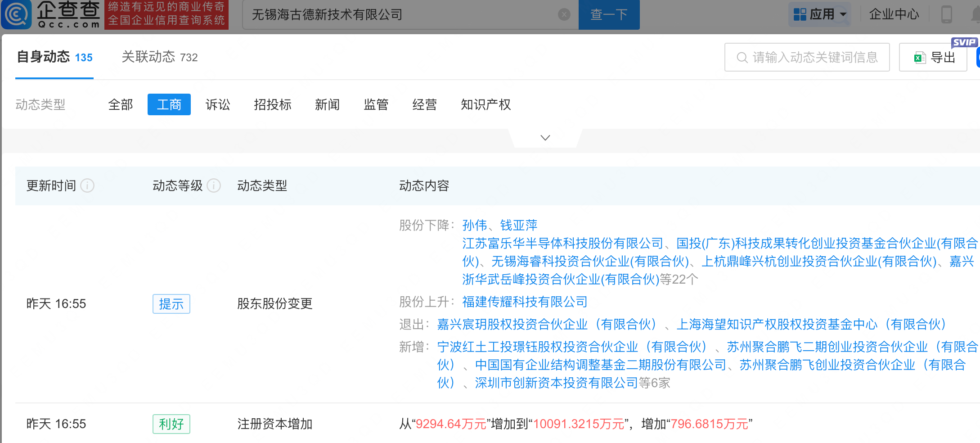Open the apps grid icon beside 应用
The width and height of the screenshot is (980, 443).
click(800, 14)
